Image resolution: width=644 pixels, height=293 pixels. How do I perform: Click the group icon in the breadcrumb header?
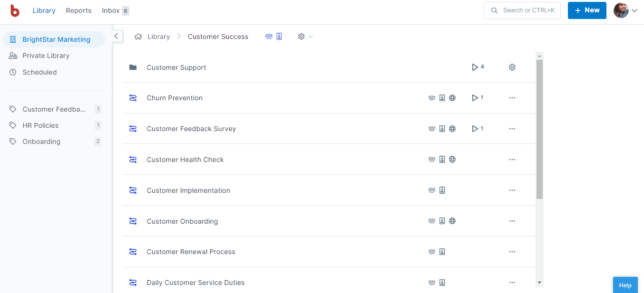(269, 36)
